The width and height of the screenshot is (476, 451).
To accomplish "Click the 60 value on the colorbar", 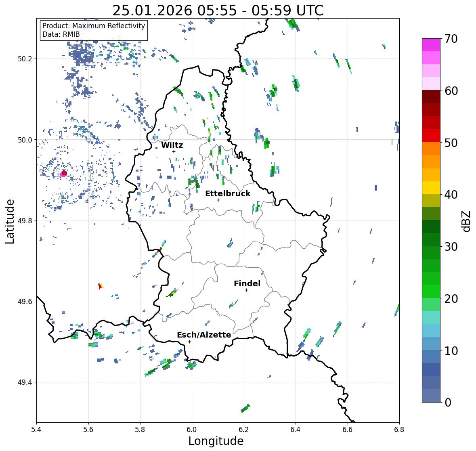I will click(x=451, y=91).
